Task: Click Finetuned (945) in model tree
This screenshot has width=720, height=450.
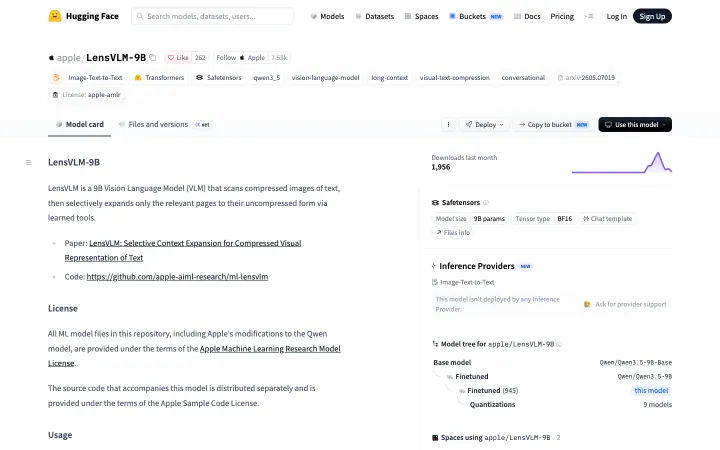Action: click(x=492, y=390)
